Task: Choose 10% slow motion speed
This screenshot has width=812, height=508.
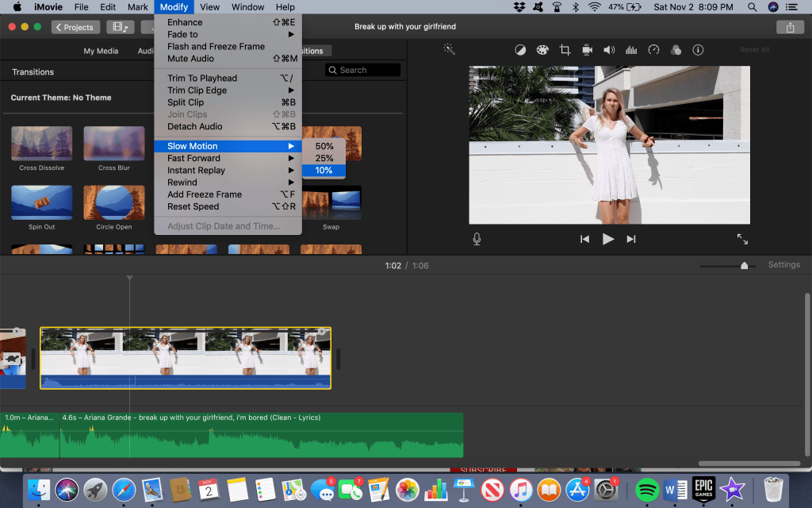Action: pyautogui.click(x=324, y=170)
